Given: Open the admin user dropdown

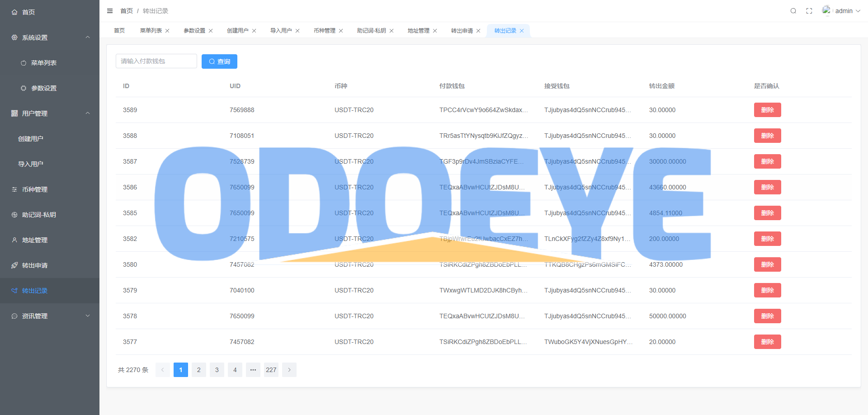Looking at the screenshot, I should 848,11.
